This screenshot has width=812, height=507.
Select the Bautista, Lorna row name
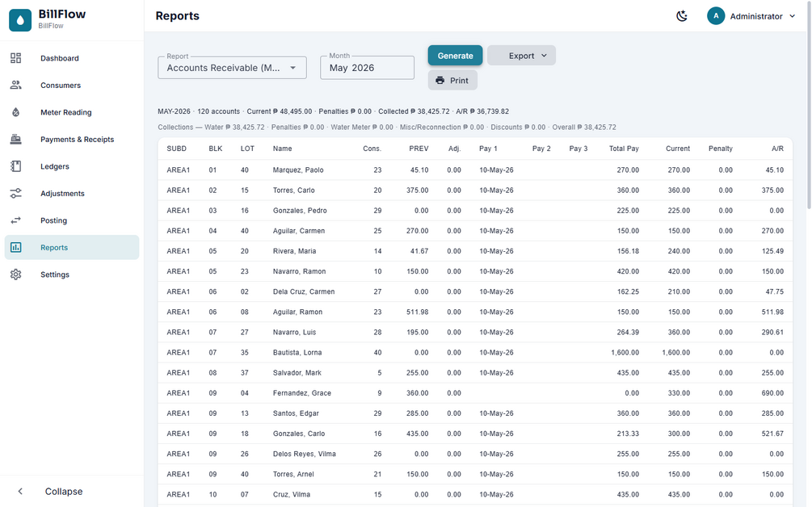pos(297,352)
